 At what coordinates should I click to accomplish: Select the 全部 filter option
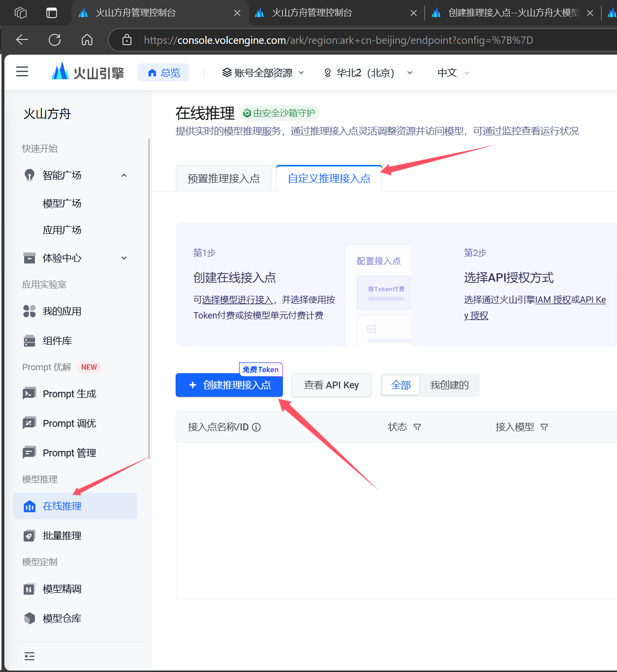[401, 385]
